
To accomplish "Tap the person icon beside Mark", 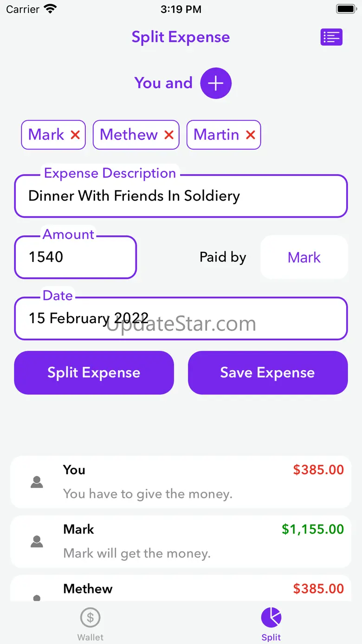I will point(37,541).
